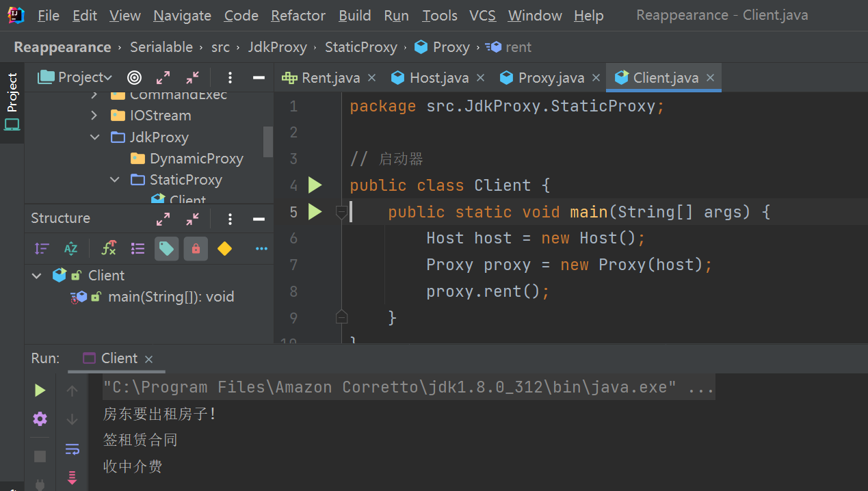Select DynamicProxy folder in the tree
The width and height of the screenshot is (868, 491).
pyautogui.click(x=196, y=159)
